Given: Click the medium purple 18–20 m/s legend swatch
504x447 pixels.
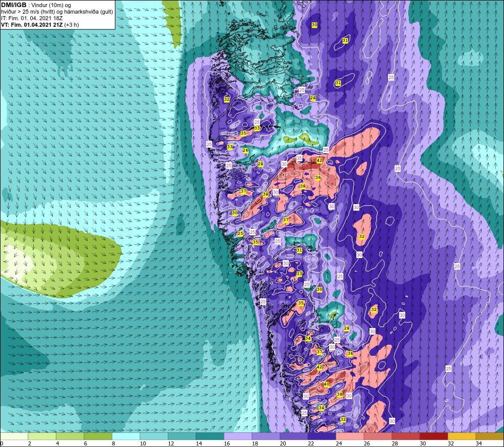Looking at the screenshot, I should (x=266, y=436).
